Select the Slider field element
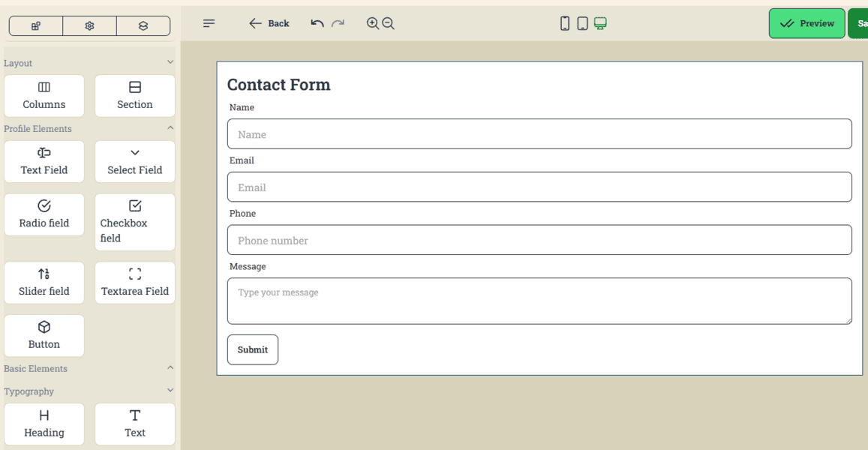This screenshot has height=450, width=868. click(x=44, y=283)
